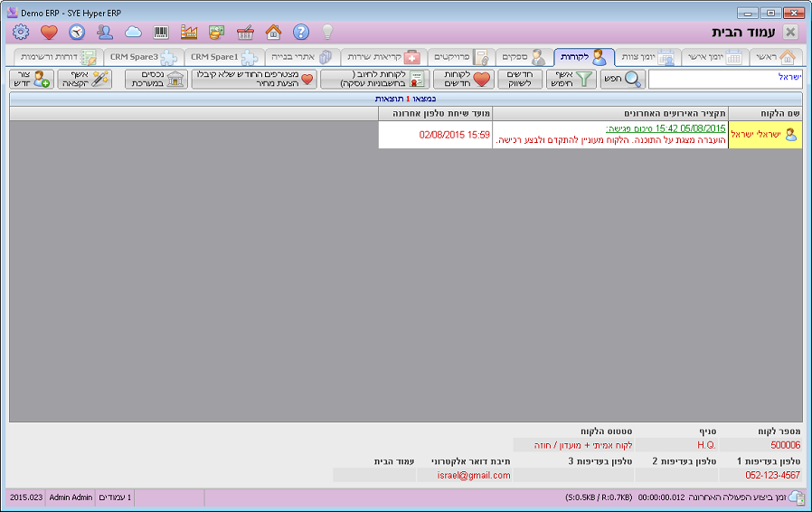Image resolution: width=812 pixels, height=512 pixels.
Task: Close the עמוד הבית page with X
Action: [x=790, y=33]
